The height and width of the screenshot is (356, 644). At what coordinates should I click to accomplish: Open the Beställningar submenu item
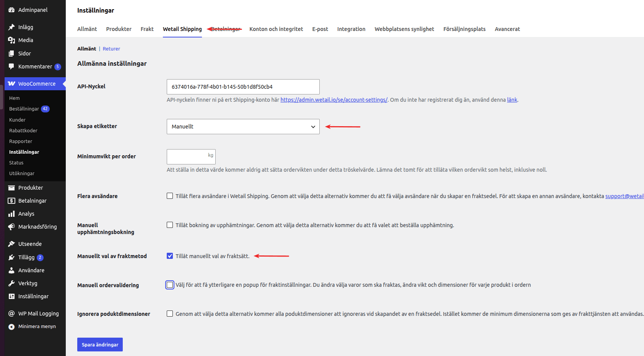[x=24, y=109]
